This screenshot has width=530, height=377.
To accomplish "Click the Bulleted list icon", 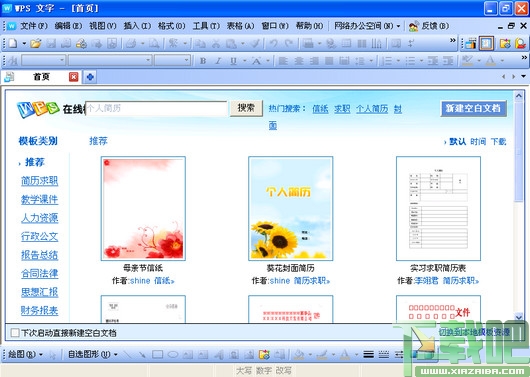I will click(x=410, y=61).
